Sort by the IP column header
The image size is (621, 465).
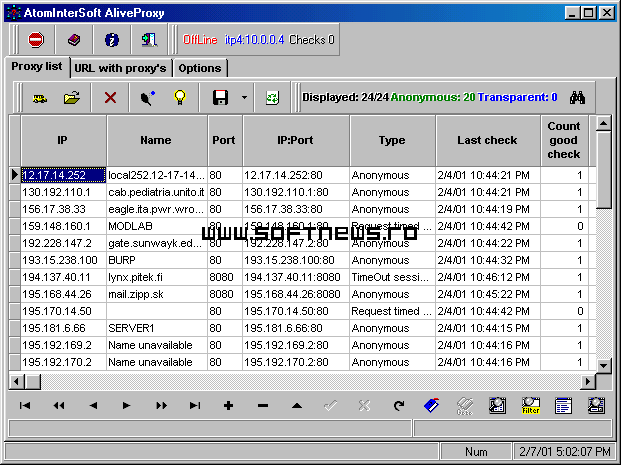(63, 140)
